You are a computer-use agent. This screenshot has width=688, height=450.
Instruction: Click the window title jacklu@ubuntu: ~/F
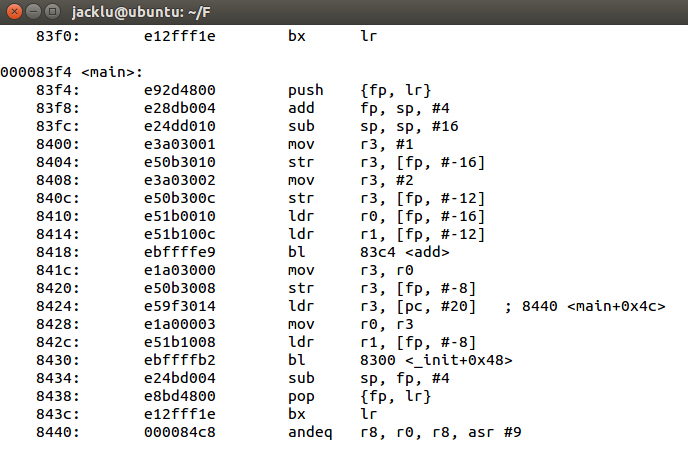coord(141,12)
